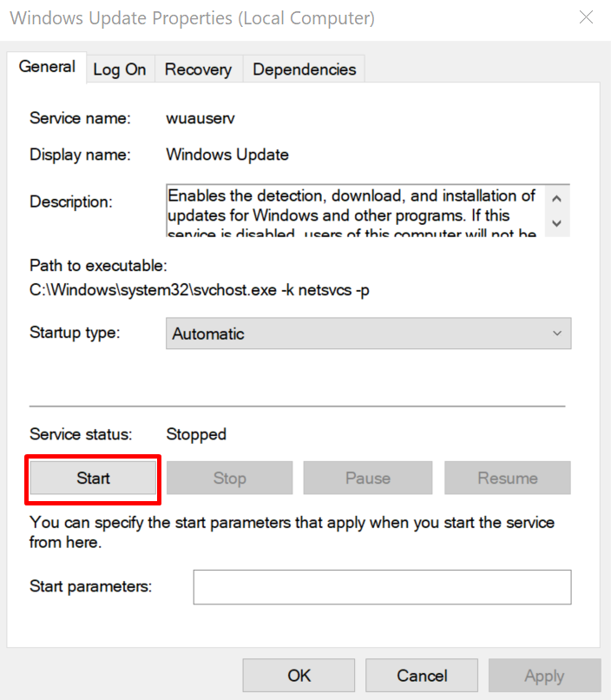Start the Windows Update service

93,478
